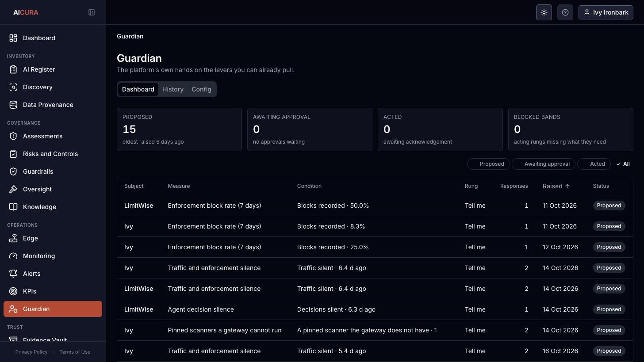Click the Dashboard grid icon in sidebar
Image resolution: width=644 pixels, height=362 pixels.
(x=13, y=38)
